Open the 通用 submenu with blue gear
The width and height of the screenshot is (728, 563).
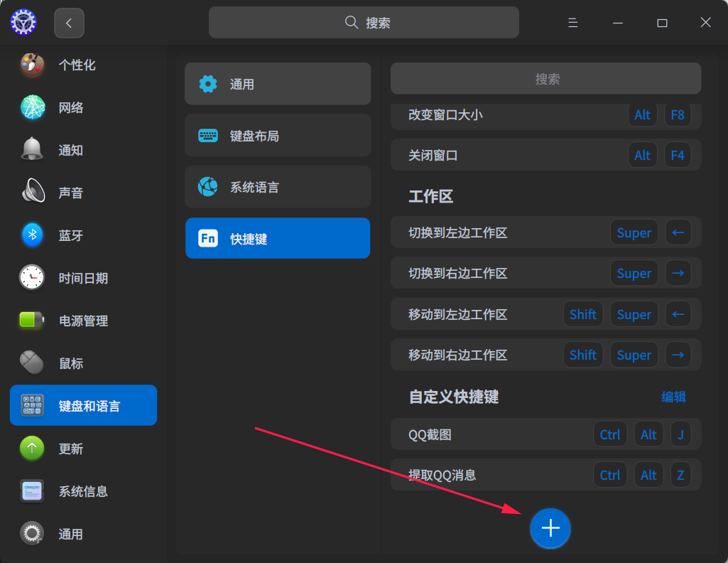click(x=278, y=84)
